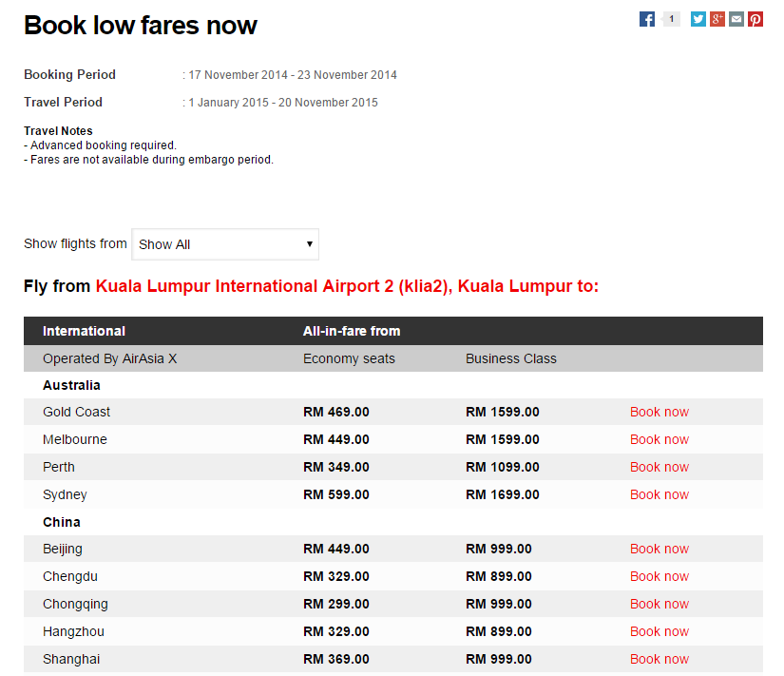Viewport: 784px width, 676px height.
Task: Click the Facebook share count bubble
Action: 672,19
